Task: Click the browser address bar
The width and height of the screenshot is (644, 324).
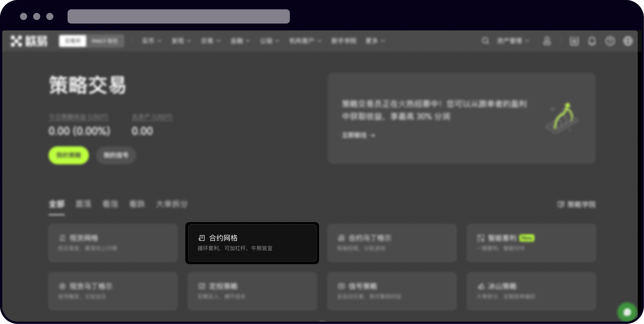Action: (x=179, y=17)
